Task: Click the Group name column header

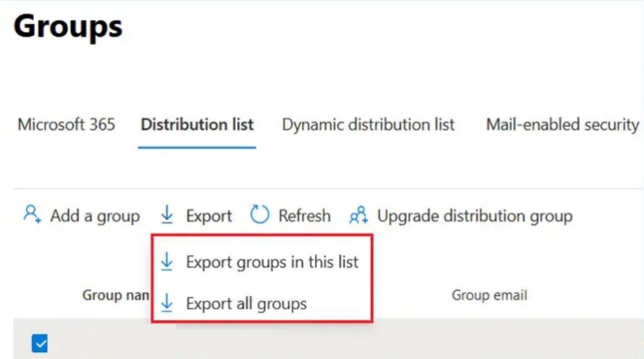Action: (116, 295)
